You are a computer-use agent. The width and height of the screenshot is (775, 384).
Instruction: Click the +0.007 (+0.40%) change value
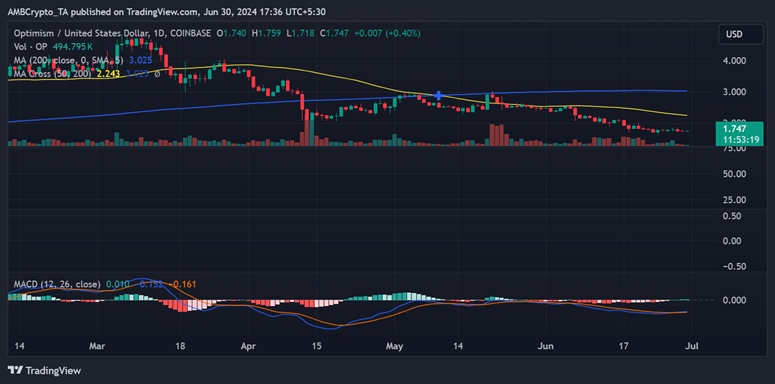point(387,33)
